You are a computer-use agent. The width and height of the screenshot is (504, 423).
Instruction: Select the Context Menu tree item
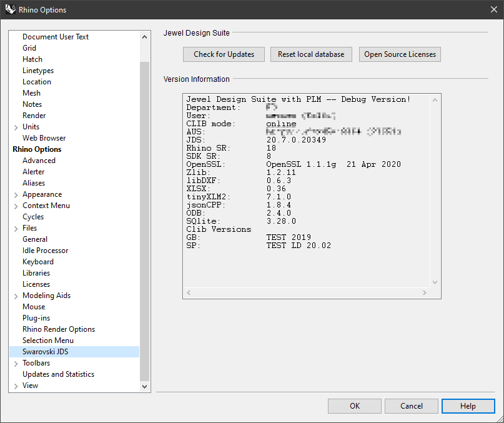coord(46,206)
